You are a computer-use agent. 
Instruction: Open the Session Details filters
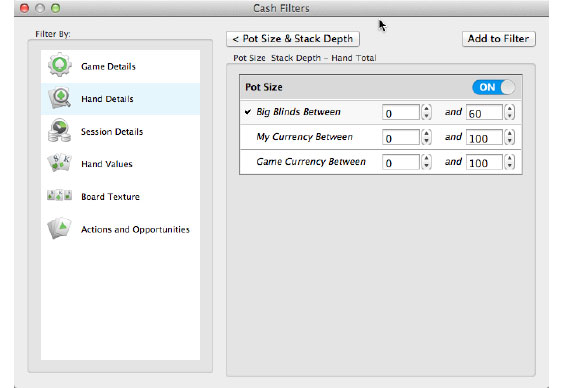(x=120, y=132)
